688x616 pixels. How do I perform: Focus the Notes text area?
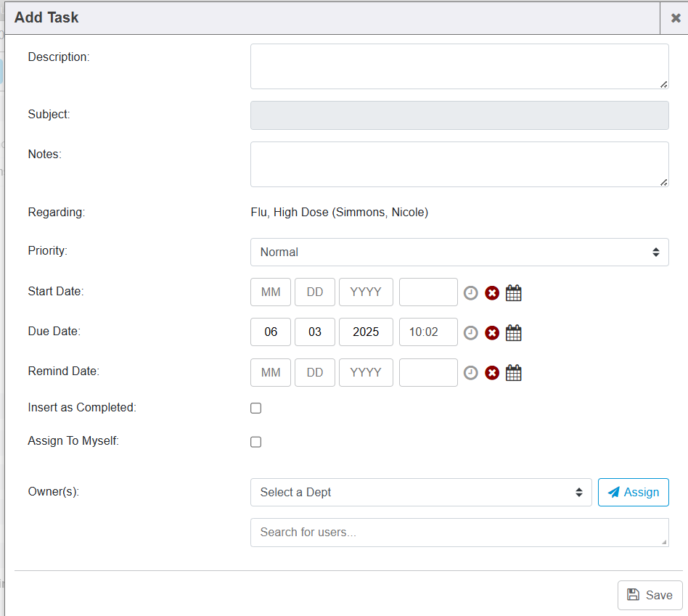(459, 165)
